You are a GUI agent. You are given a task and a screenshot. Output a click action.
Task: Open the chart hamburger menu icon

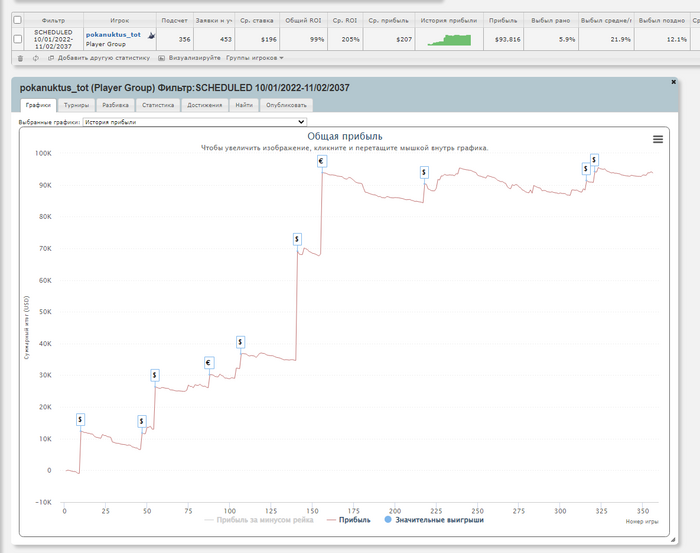[658, 139]
